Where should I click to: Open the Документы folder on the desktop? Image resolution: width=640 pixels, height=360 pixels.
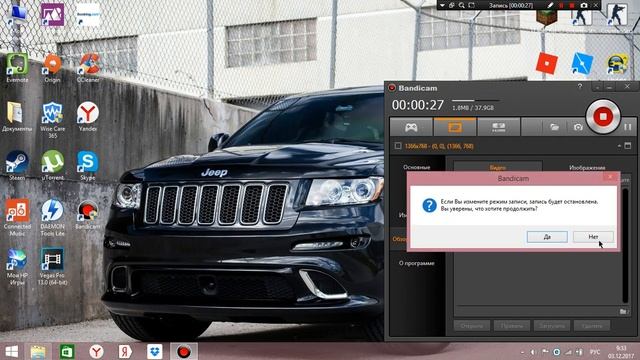pos(17,117)
